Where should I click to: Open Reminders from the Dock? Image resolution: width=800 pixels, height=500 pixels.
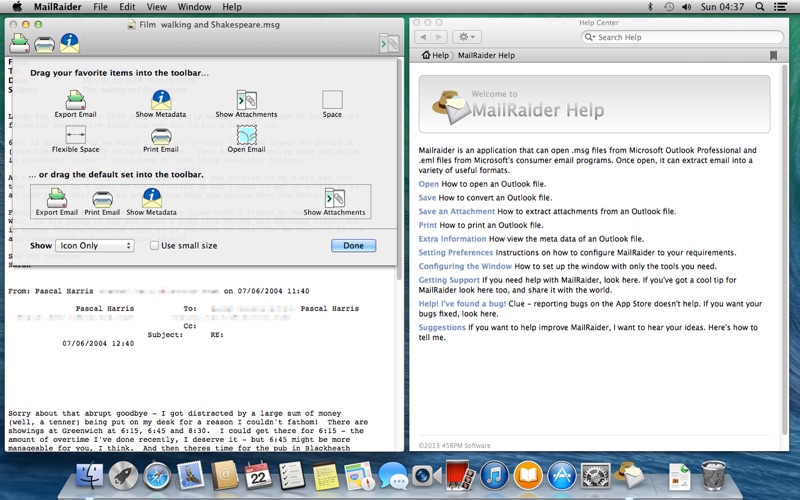click(292, 475)
